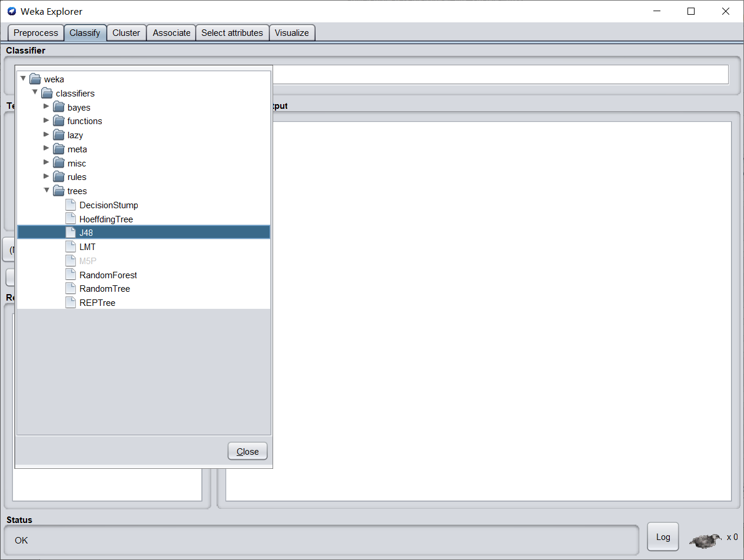744x560 pixels.
Task: Click the Weka bird icon in the status bar
Action: click(705, 539)
